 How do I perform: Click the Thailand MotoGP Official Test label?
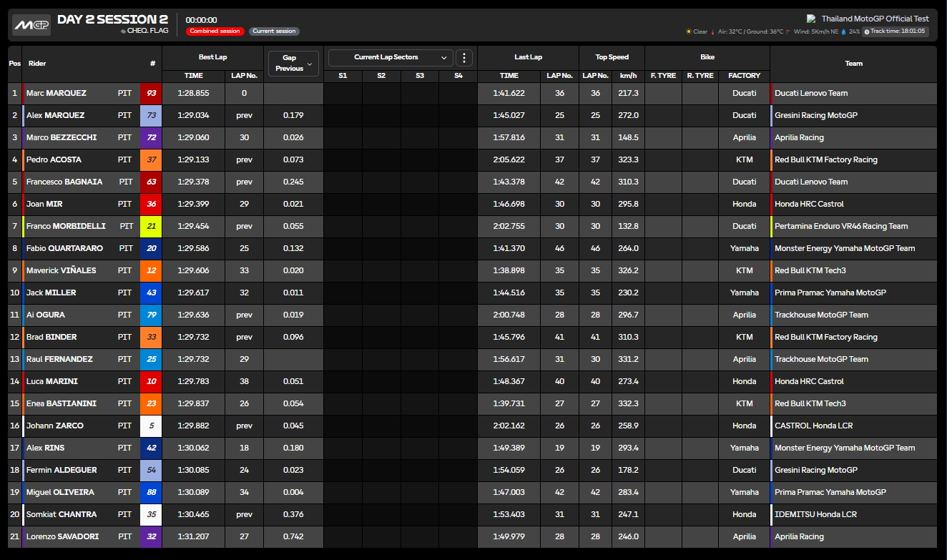point(875,19)
